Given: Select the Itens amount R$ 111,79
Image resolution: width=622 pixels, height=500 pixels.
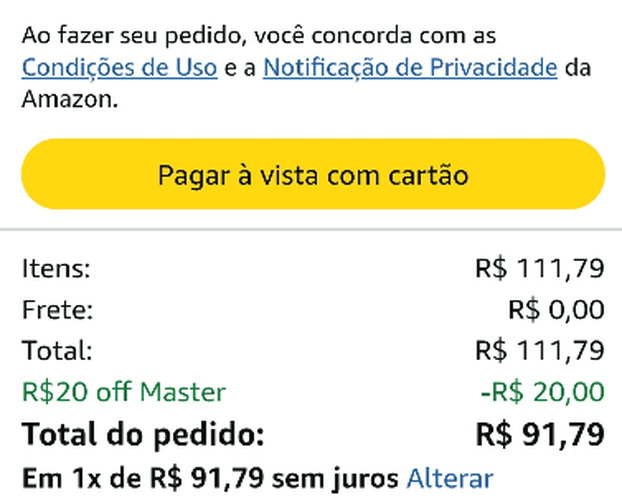Looking at the screenshot, I should click(539, 268).
